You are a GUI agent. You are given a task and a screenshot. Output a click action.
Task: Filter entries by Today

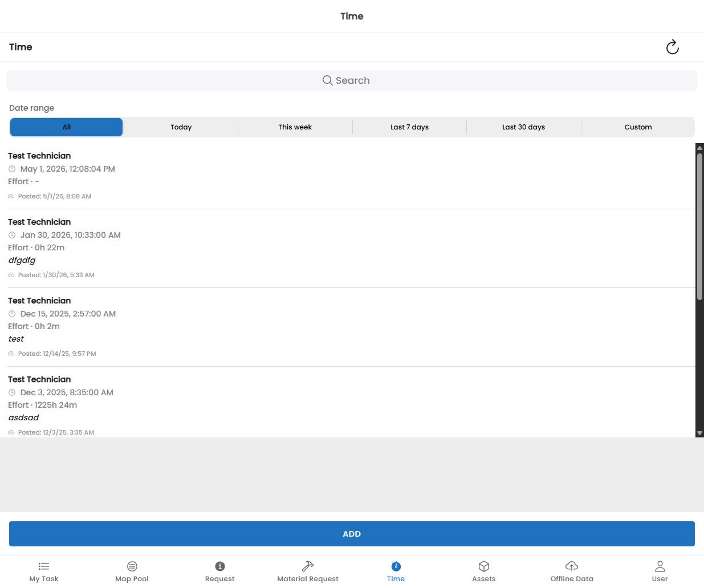point(181,127)
